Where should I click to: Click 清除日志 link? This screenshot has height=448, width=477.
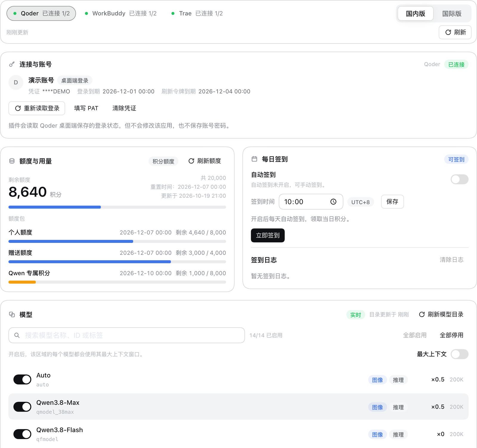[451, 260]
